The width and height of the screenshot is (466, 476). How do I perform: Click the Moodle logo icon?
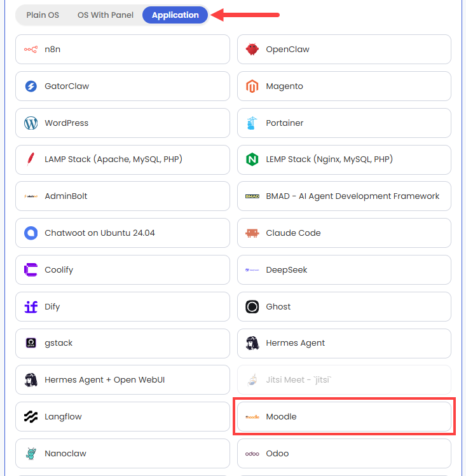(252, 417)
